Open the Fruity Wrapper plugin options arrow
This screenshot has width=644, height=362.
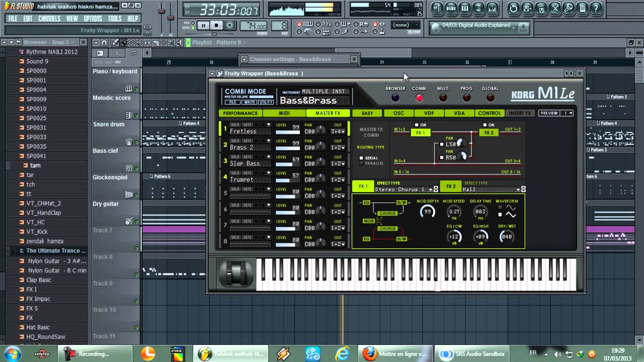point(212,73)
